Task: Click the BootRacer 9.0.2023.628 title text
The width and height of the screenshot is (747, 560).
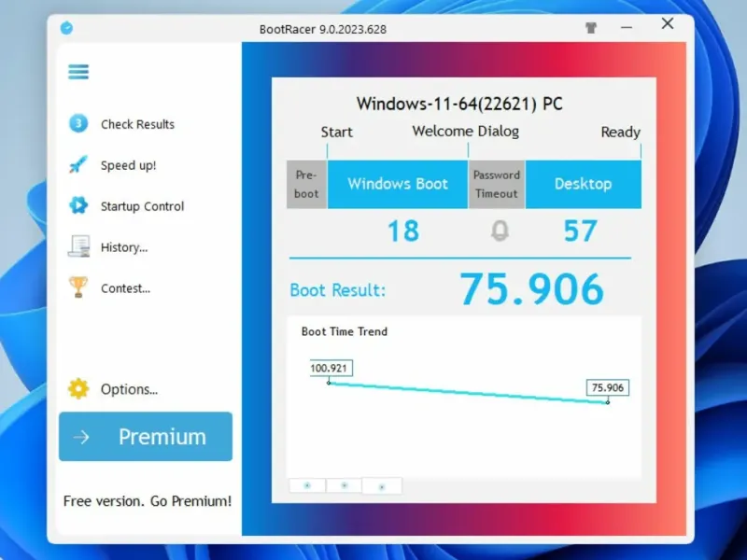Action: 323,29
